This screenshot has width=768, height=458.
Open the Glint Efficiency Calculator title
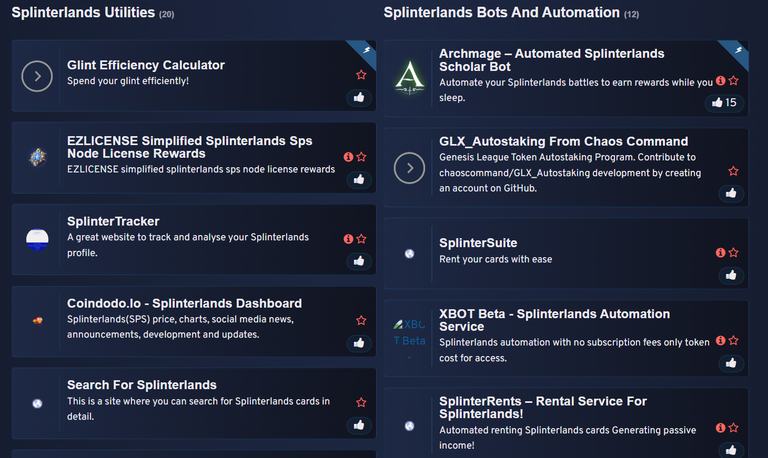(146, 65)
